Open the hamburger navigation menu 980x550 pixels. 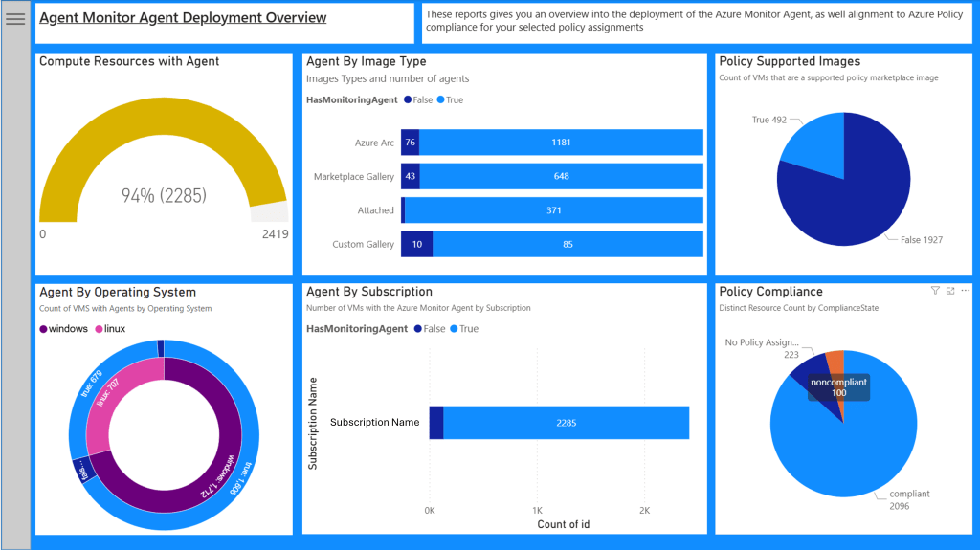15,19
